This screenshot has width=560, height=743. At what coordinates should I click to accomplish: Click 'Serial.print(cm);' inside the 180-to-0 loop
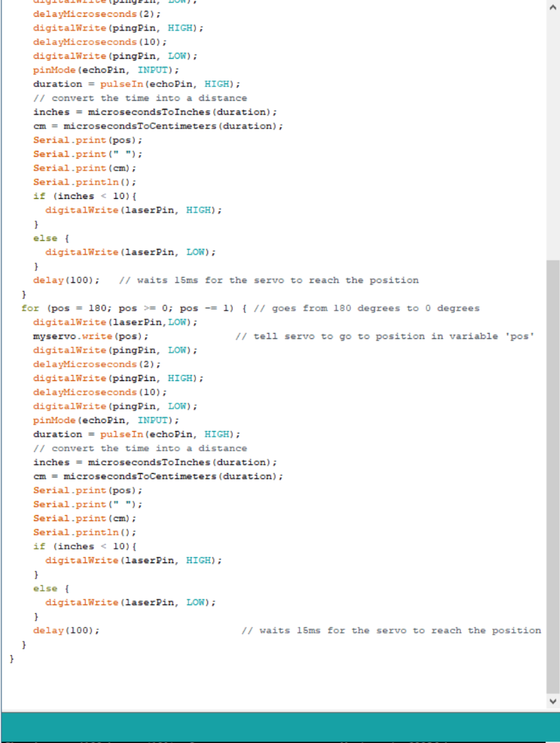point(84,518)
